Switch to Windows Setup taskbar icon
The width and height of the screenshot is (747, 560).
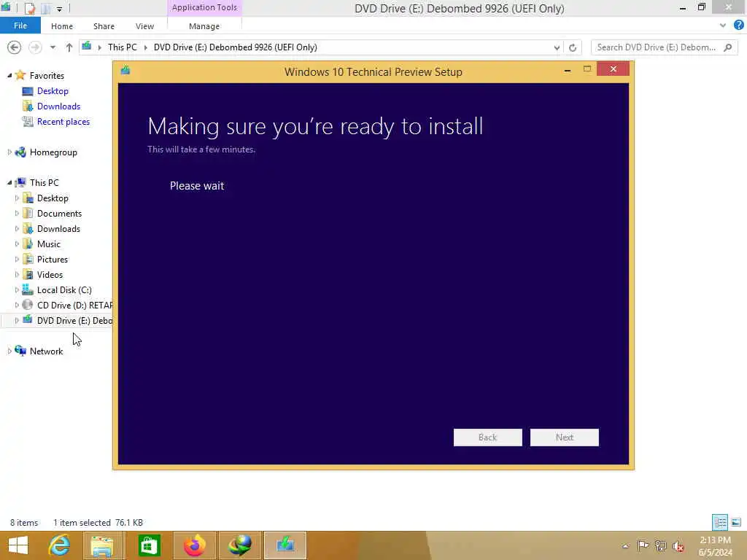285,545
